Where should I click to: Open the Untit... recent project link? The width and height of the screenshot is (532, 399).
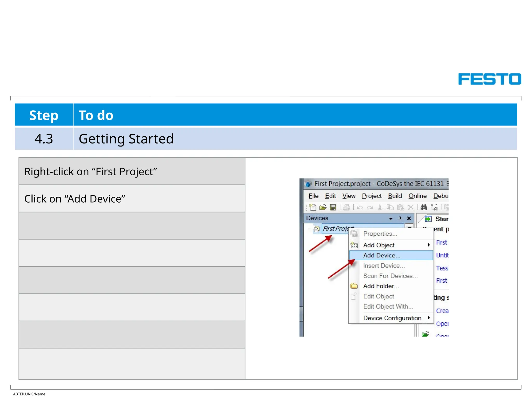(x=442, y=255)
